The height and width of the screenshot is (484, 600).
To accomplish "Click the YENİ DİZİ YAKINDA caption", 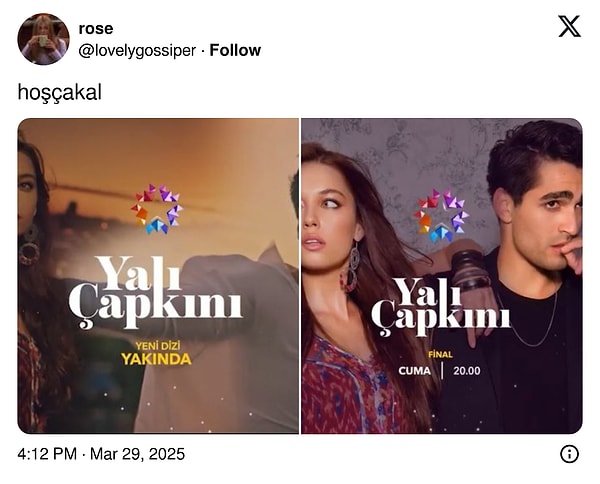I will [157, 354].
